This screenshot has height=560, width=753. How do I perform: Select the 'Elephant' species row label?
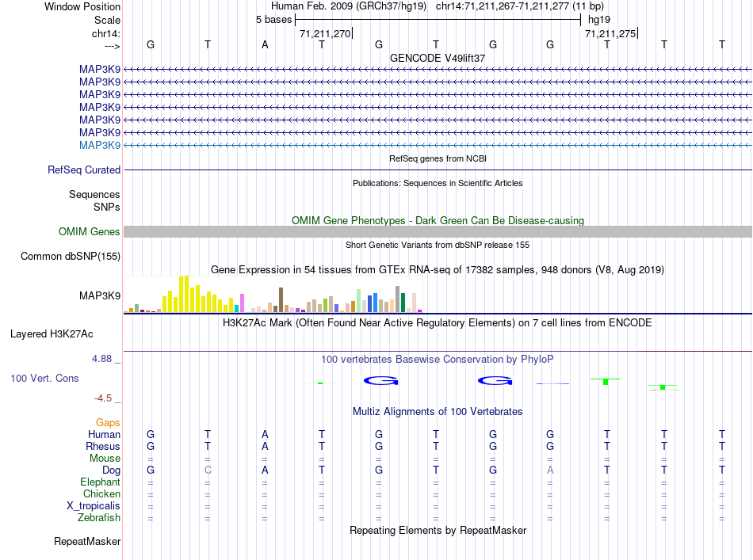pos(101,482)
